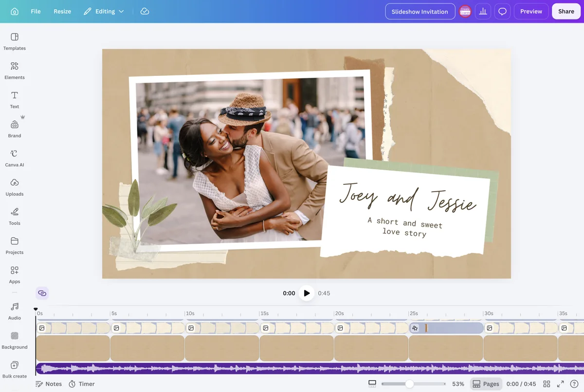The height and width of the screenshot is (392, 584).
Task: Open the File menu
Action: pos(36,11)
